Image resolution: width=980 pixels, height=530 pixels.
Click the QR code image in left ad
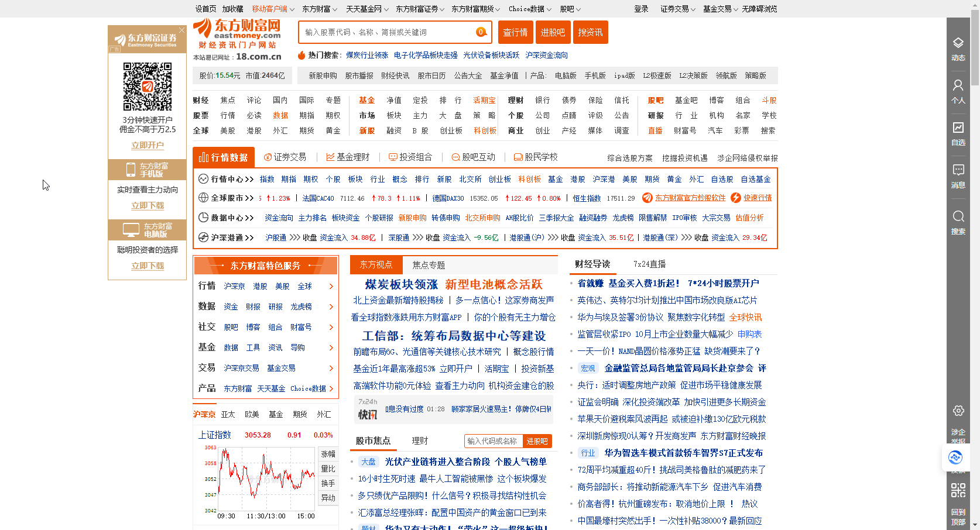point(148,87)
